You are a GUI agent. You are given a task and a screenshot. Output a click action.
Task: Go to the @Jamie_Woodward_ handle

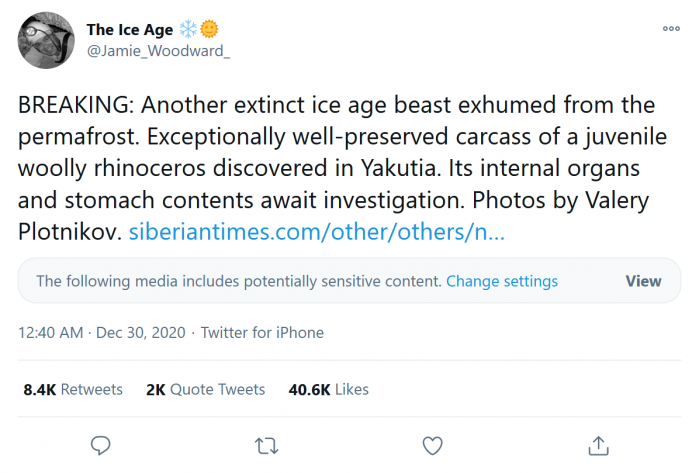point(159,51)
